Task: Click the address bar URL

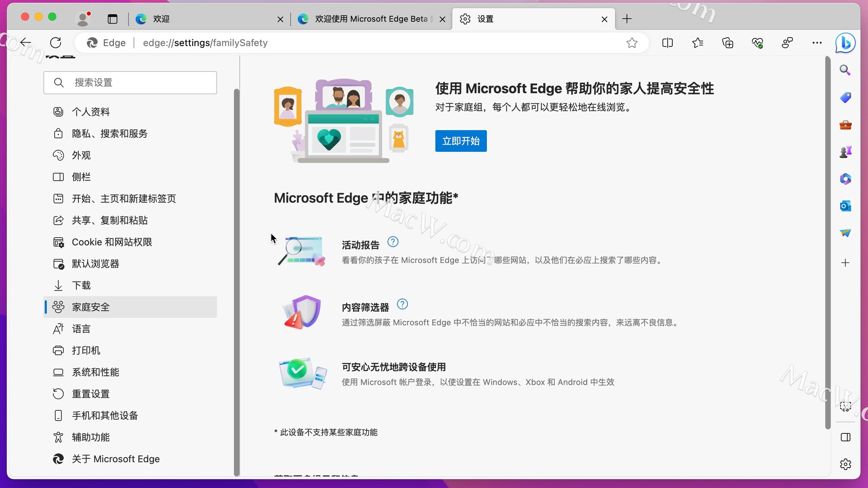Action: pyautogui.click(x=205, y=43)
